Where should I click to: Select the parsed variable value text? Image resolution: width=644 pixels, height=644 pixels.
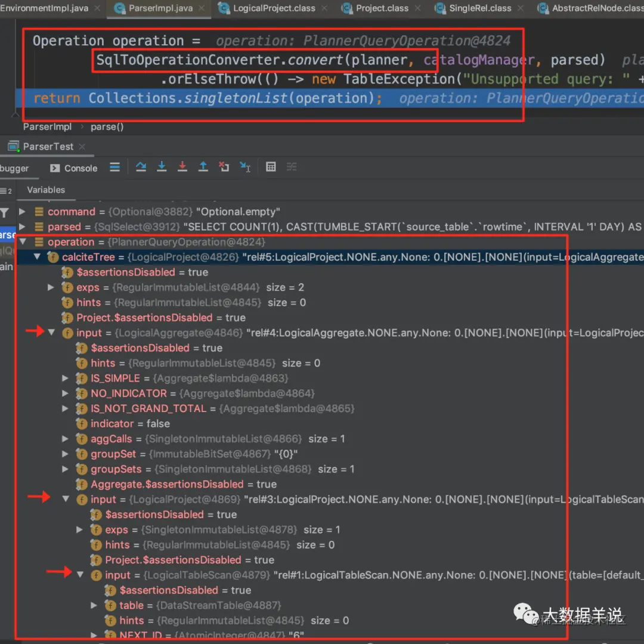413,227
